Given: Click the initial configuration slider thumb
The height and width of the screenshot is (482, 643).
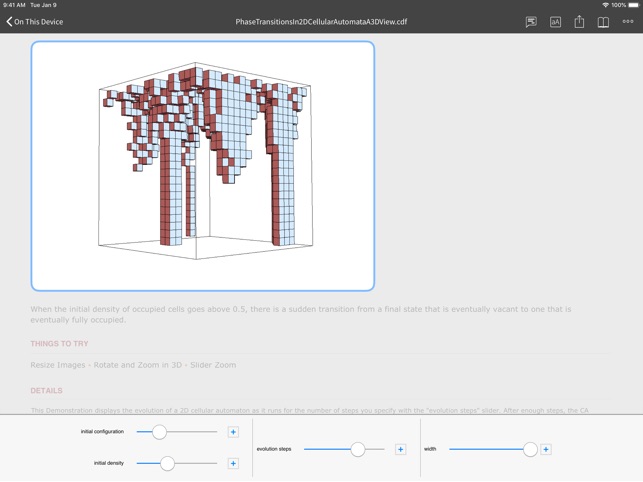Looking at the screenshot, I should 159,432.
